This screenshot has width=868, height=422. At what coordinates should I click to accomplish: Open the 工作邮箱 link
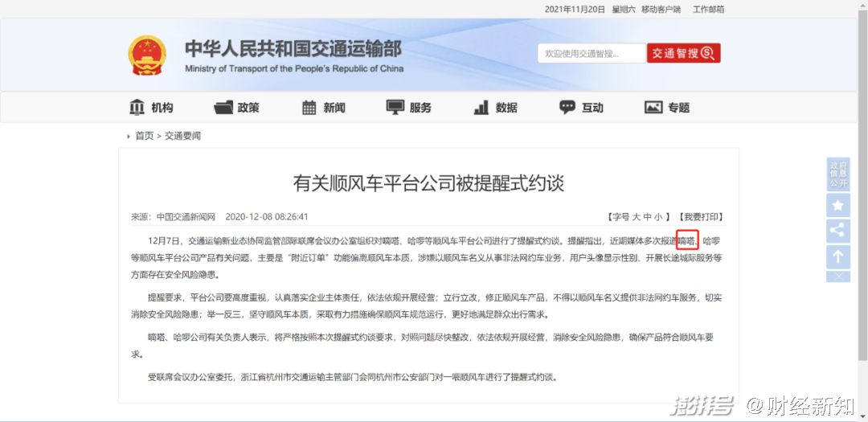[x=709, y=10]
